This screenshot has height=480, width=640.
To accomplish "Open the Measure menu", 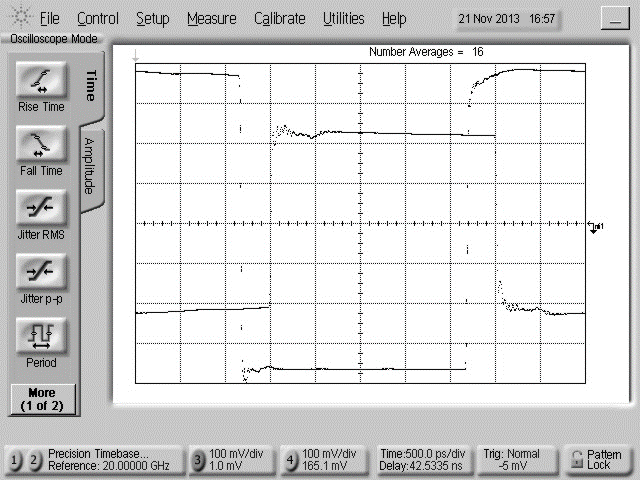I will 212,18.
